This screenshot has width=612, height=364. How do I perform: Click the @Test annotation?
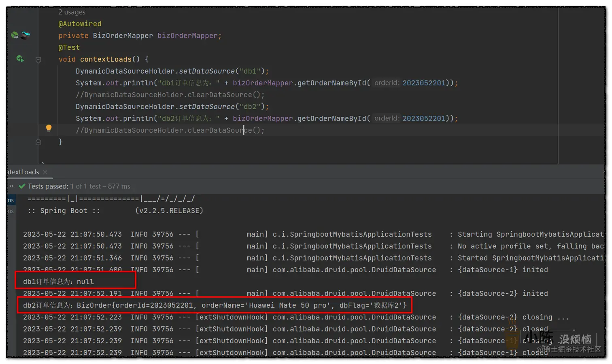point(69,47)
